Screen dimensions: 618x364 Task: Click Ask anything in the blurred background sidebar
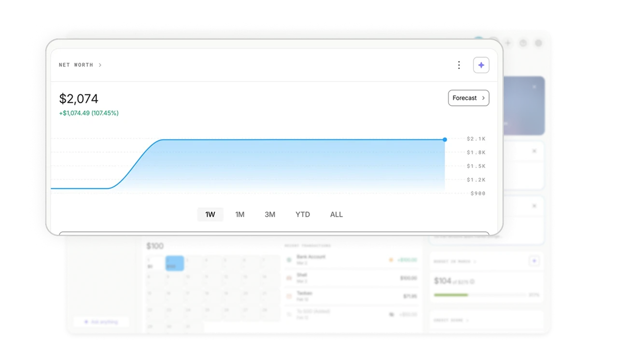click(x=101, y=322)
